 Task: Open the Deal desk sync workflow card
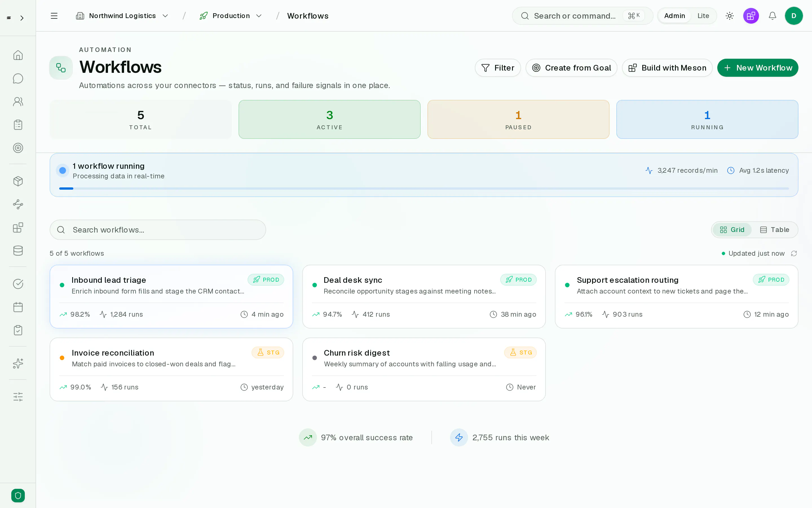[x=424, y=297]
